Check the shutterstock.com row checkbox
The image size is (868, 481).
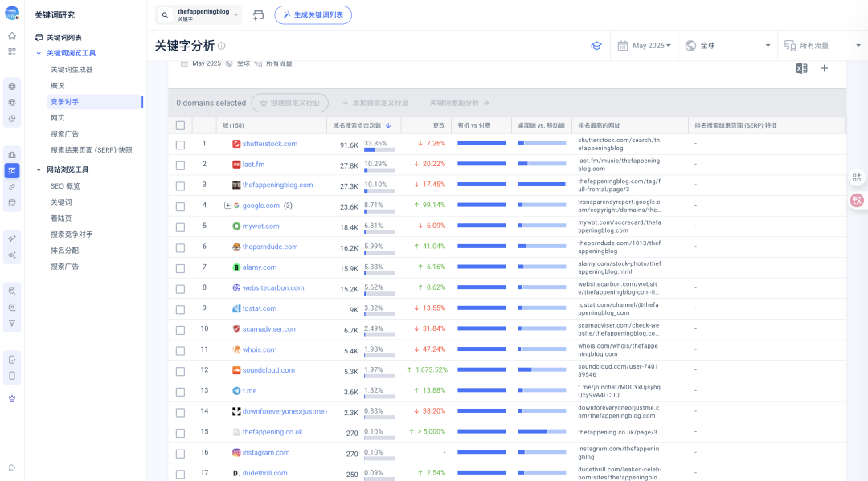(x=181, y=145)
